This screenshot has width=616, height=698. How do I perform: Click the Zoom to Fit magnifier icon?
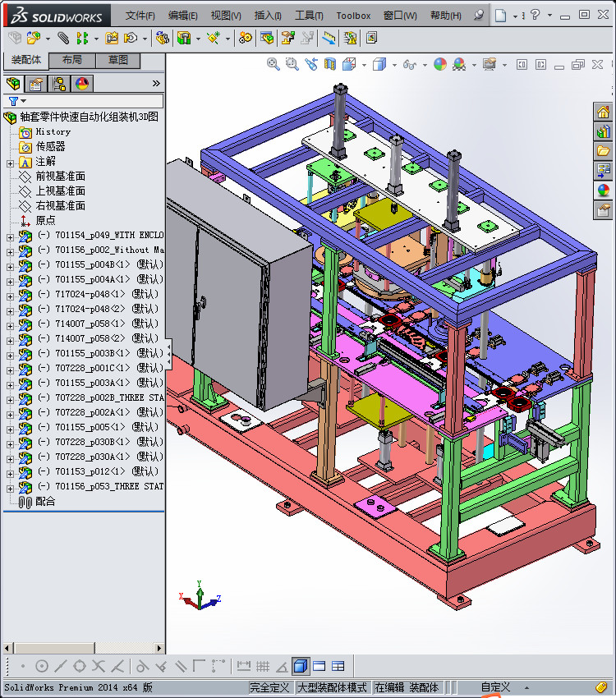273,65
